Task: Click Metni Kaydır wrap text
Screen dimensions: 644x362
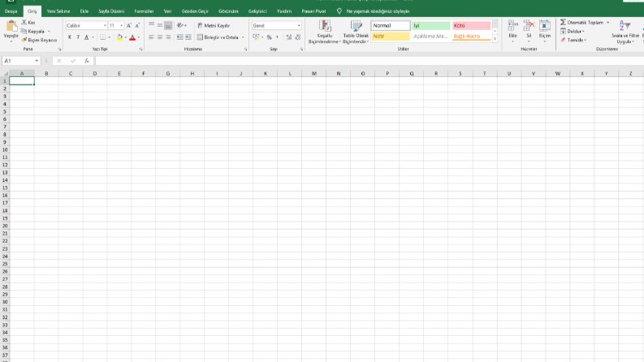Action: click(214, 25)
